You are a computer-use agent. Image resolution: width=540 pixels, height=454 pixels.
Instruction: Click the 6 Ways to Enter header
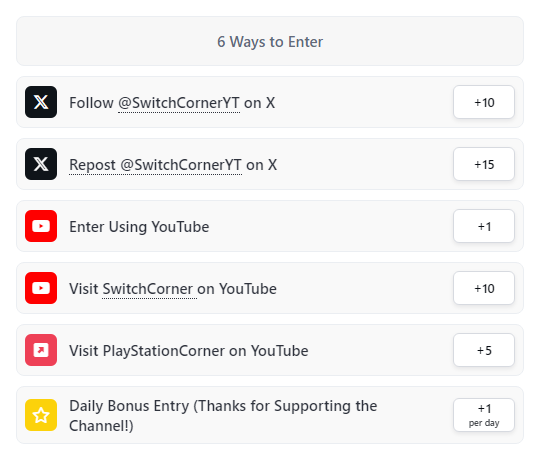click(270, 41)
